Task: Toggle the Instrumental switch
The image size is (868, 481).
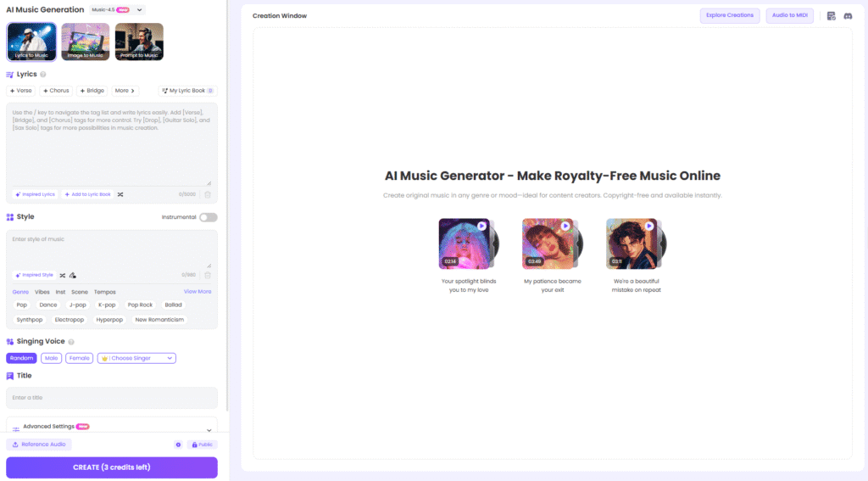Action: 208,217
